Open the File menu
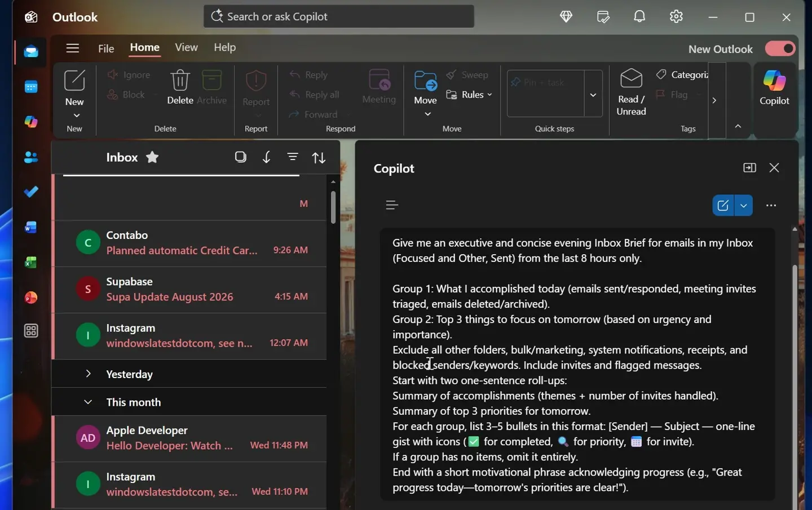812x510 pixels. coord(106,48)
